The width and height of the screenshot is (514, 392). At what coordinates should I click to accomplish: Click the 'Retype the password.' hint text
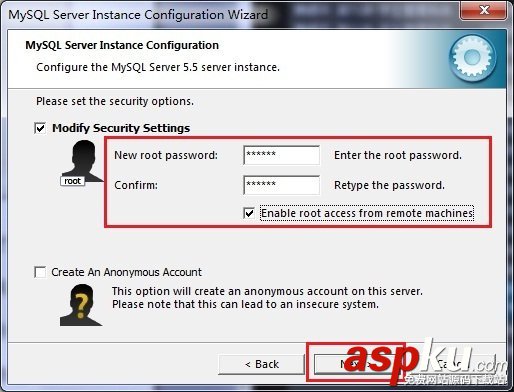pyautogui.click(x=389, y=185)
